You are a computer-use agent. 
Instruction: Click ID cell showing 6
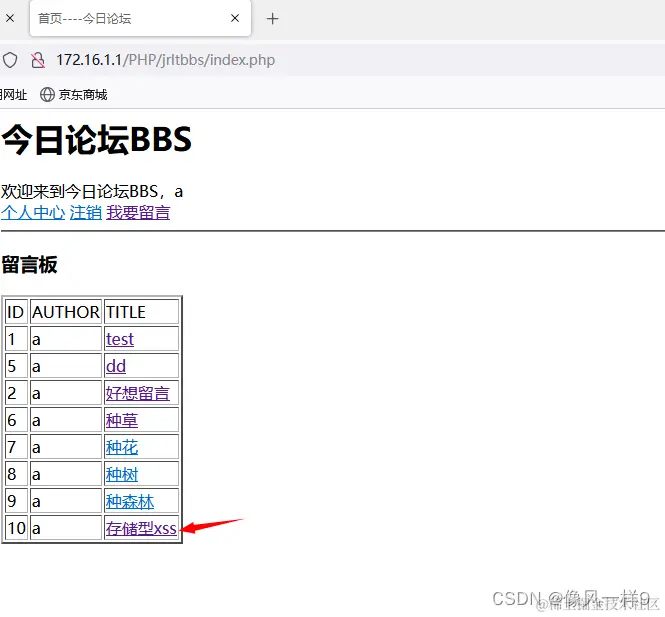pyautogui.click(x=17, y=420)
